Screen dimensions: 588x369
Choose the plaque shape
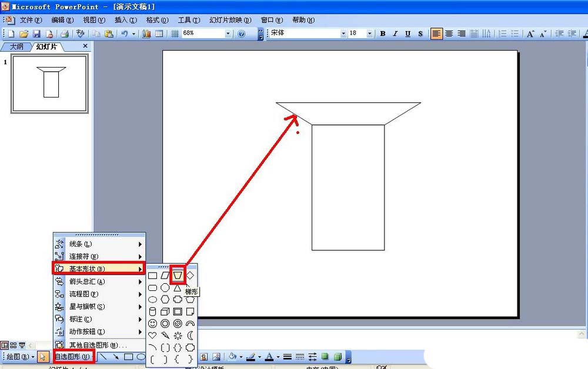click(x=190, y=347)
